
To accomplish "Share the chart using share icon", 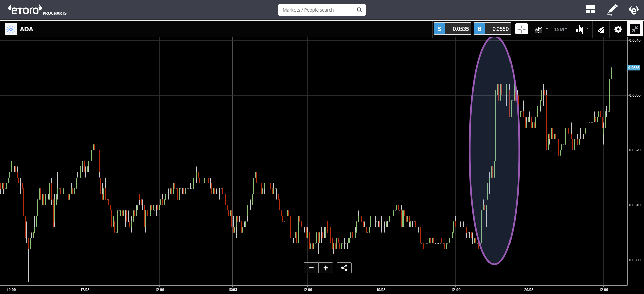I will click(344, 268).
